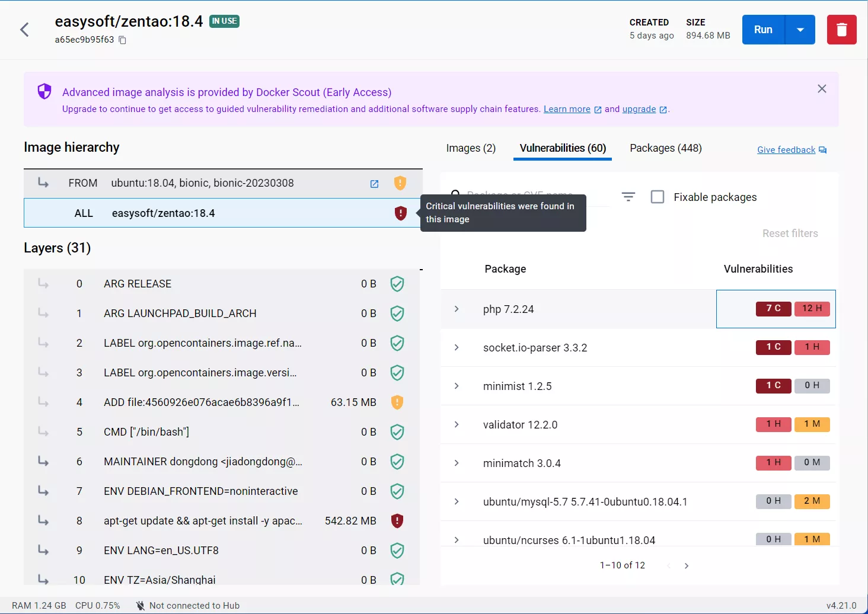868x614 pixels.
Task: Click the Docker Scout shield icon in the banner
Action: pos(44,91)
